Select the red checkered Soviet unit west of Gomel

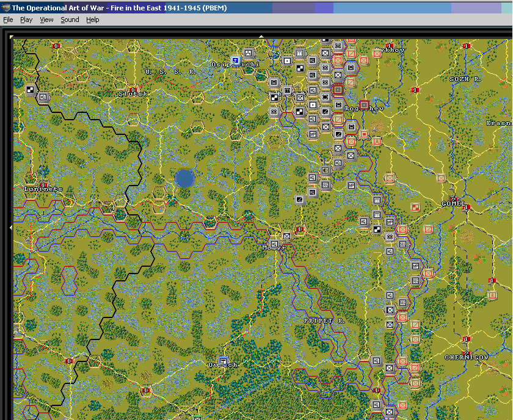(415, 207)
